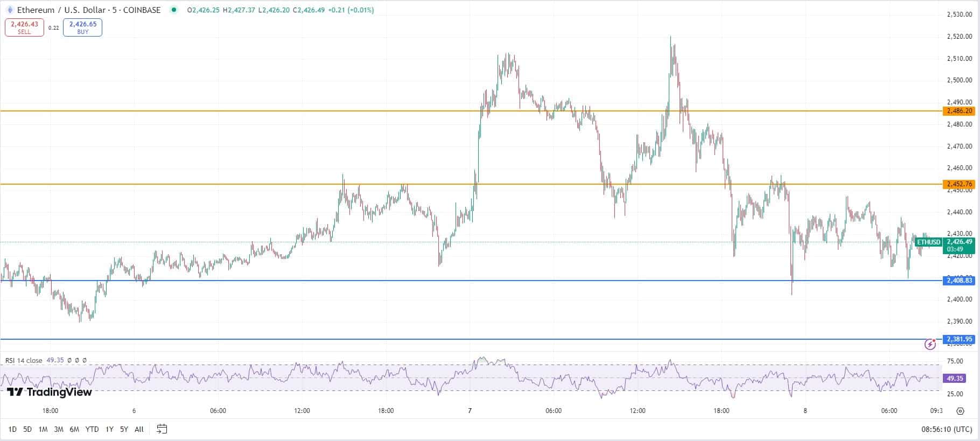Click the date label 6 on time axis
This screenshot has height=441, width=980.
click(134, 411)
